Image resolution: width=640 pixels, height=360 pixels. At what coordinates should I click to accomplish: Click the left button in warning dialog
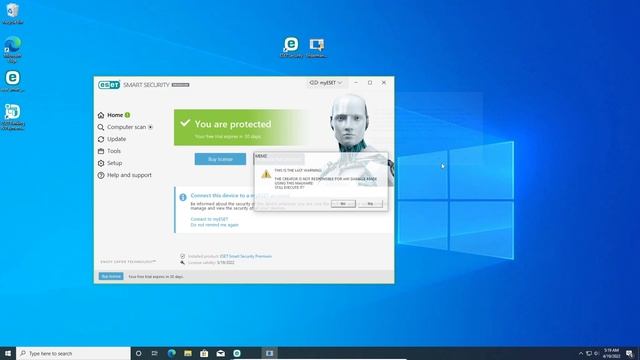pyautogui.click(x=343, y=204)
